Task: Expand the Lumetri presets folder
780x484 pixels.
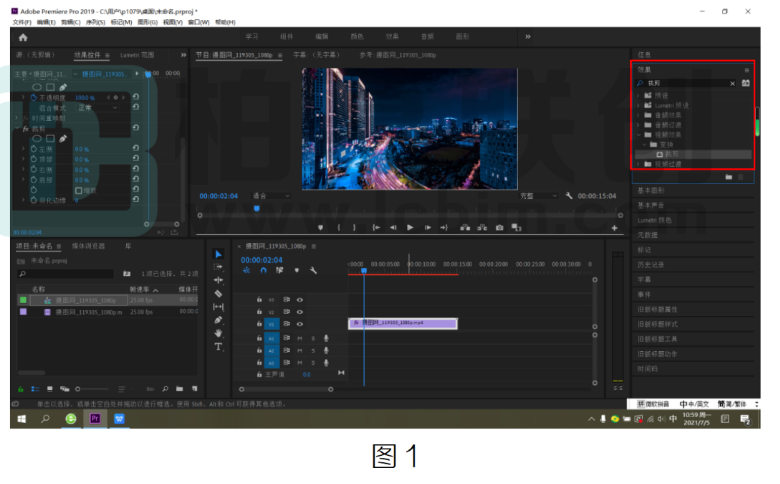Action: (x=639, y=105)
